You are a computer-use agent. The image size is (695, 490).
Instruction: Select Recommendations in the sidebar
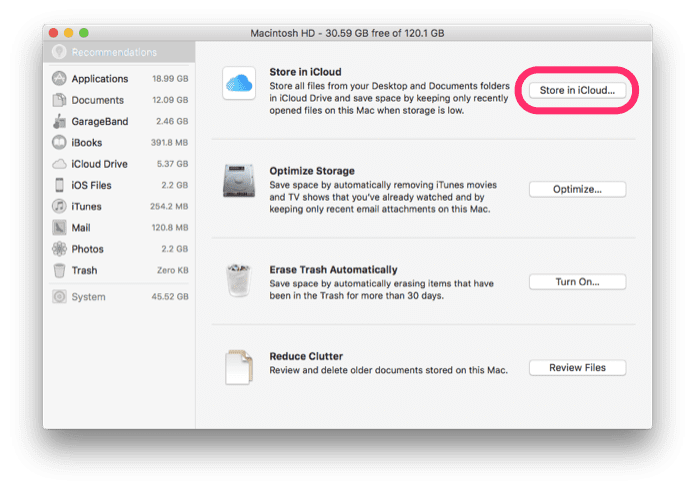(119, 52)
